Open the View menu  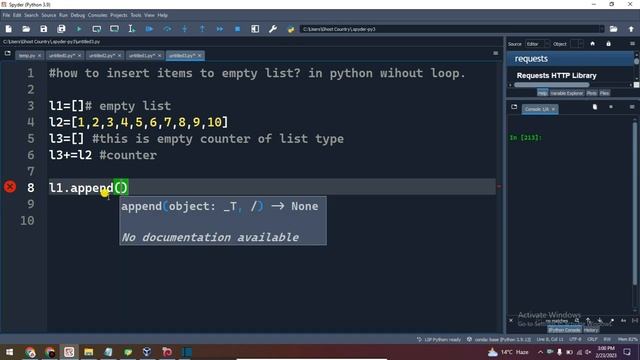click(x=149, y=15)
